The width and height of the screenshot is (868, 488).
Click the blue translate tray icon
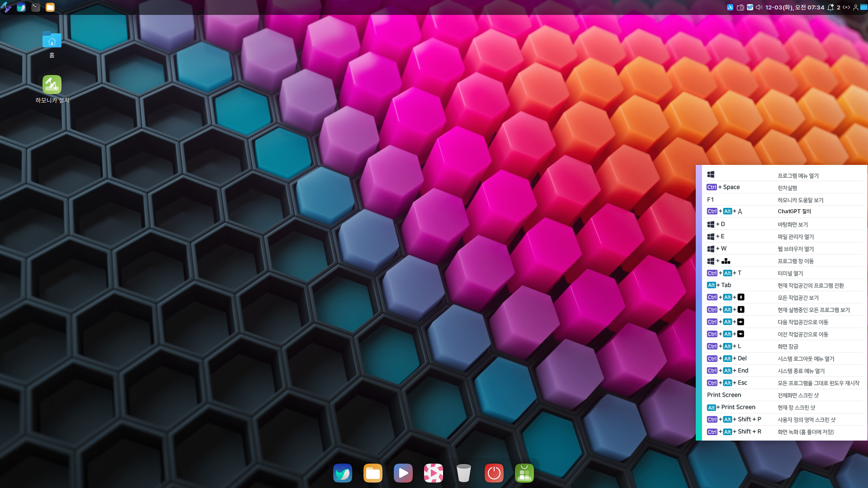pyautogui.click(x=730, y=7)
